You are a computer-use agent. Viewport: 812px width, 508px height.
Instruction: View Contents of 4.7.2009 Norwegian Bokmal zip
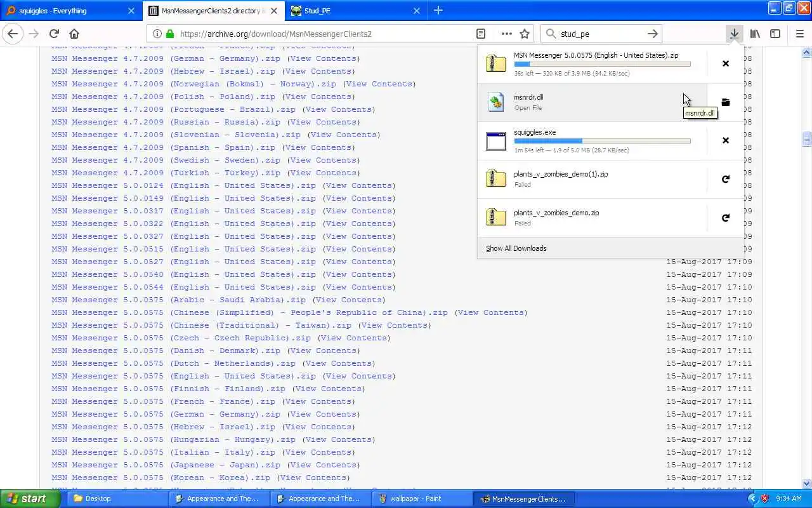tap(379, 84)
